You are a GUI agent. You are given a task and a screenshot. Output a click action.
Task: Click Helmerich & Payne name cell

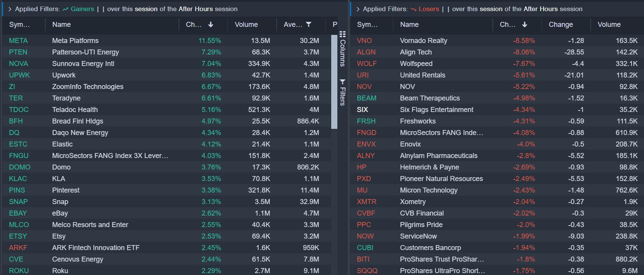pyautogui.click(x=429, y=167)
